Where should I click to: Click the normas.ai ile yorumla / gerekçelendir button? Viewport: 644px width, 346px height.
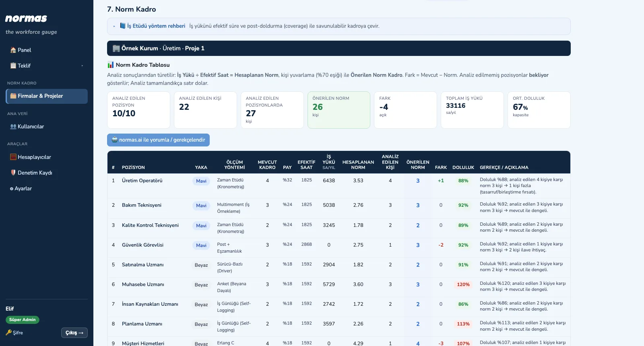point(158,140)
